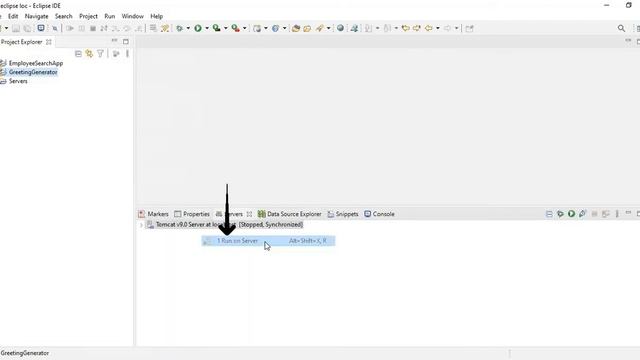Choose Run on Server from the popup
Screen dimensions: 640x360
click(268, 241)
